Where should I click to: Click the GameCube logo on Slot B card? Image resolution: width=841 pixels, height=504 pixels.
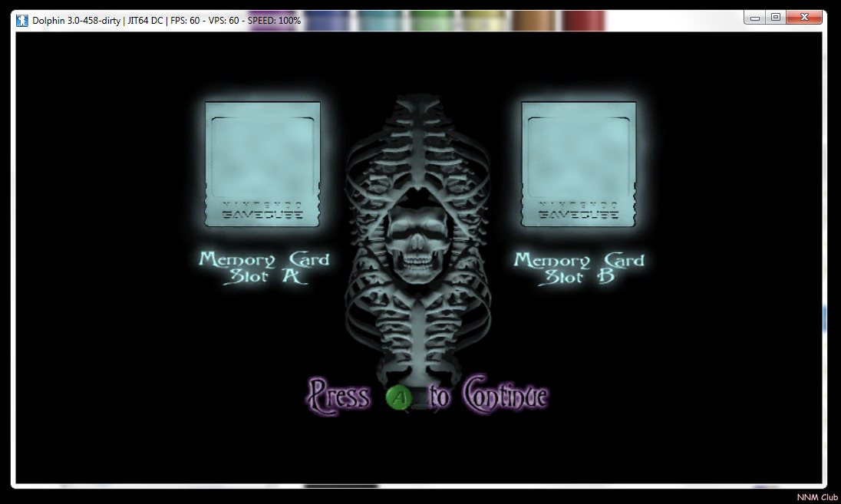click(x=579, y=212)
